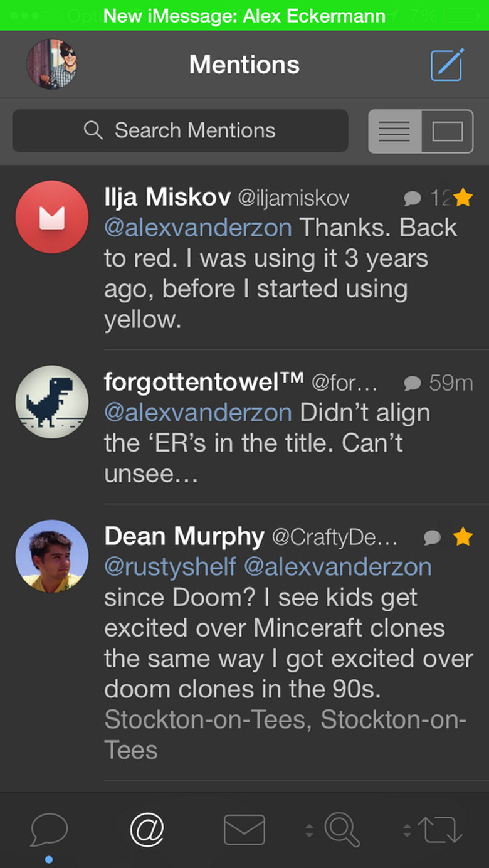Screen dimensions: 489x868
Task: Open the Retweets tab icon
Action: pos(442,829)
